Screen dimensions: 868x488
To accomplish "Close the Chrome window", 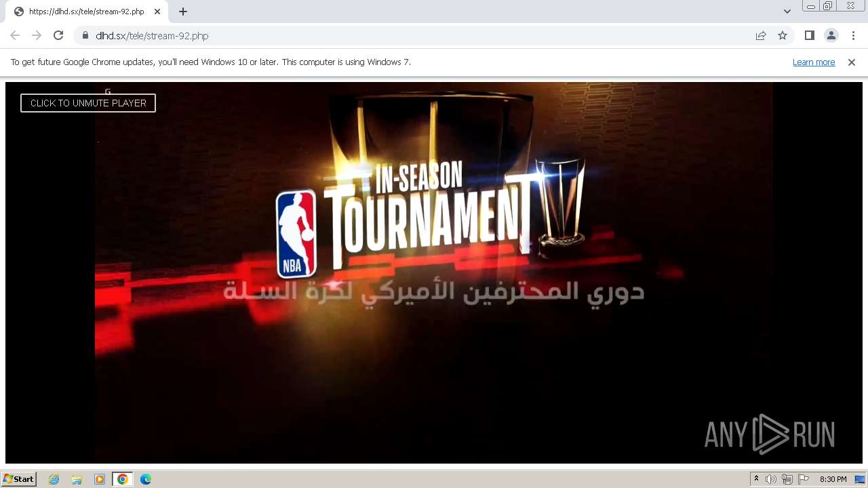I will point(850,6).
